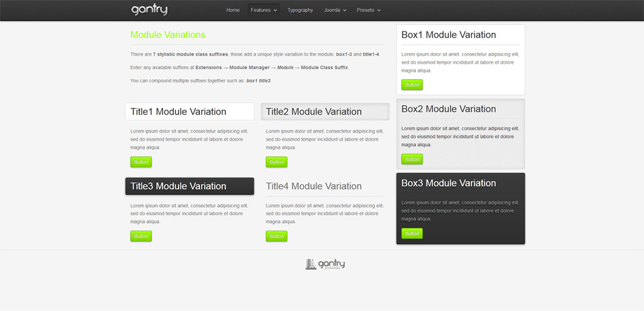This screenshot has height=311, width=644.
Task: Click the 'Module Class Suffix' bold text
Action: pyautogui.click(x=325, y=67)
